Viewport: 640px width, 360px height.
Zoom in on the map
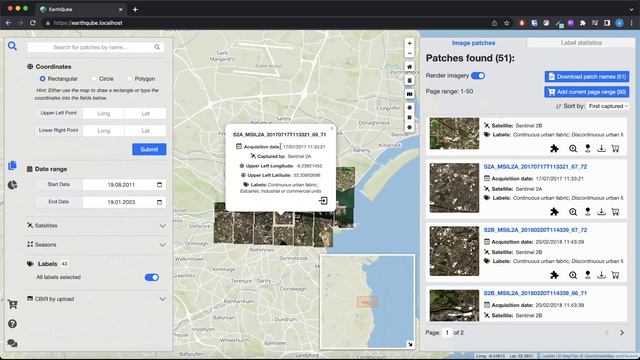click(409, 43)
